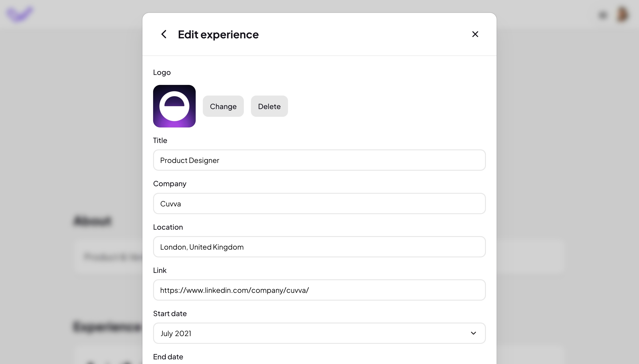639x364 pixels.
Task: Click the Title label above the first field
Action: (x=160, y=140)
